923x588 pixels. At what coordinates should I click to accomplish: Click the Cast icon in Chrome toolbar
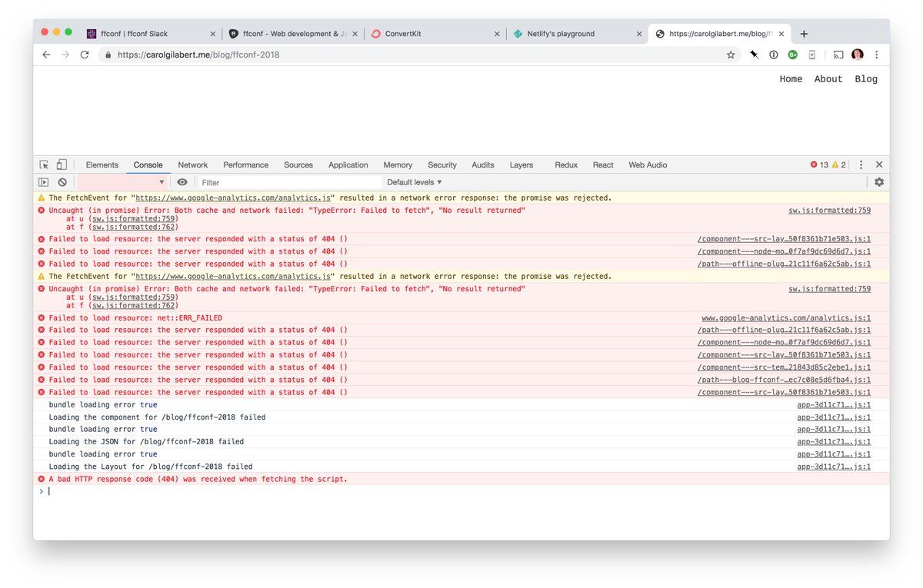[x=838, y=55]
